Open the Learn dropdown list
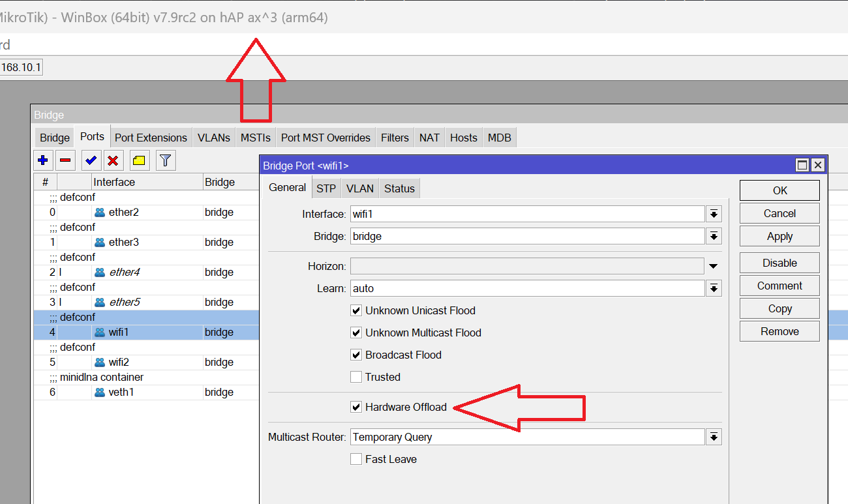The image size is (848, 504). (714, 288)
